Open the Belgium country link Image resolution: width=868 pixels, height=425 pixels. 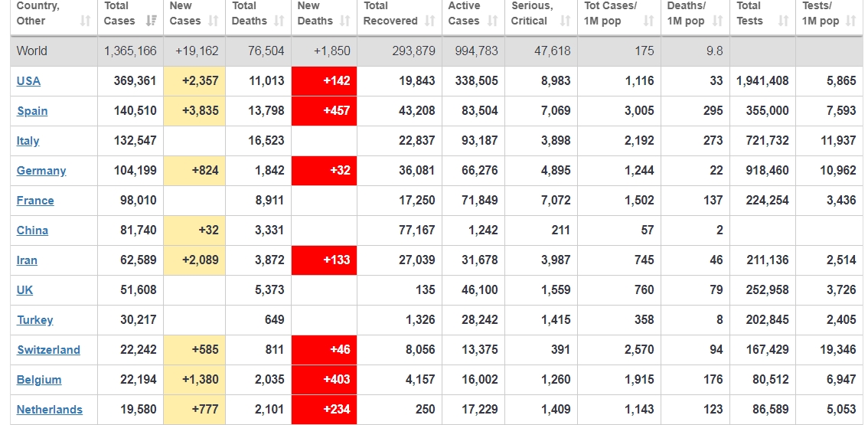[x=39, y=380]
